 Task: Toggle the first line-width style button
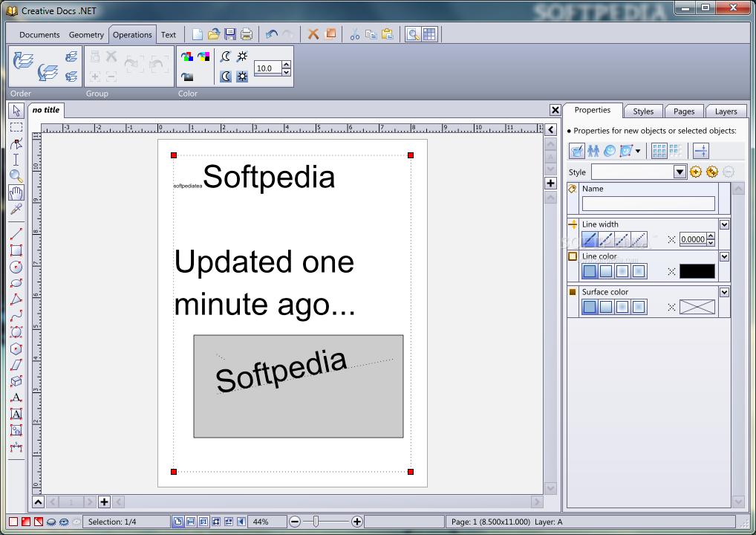(x=590, y=239)
